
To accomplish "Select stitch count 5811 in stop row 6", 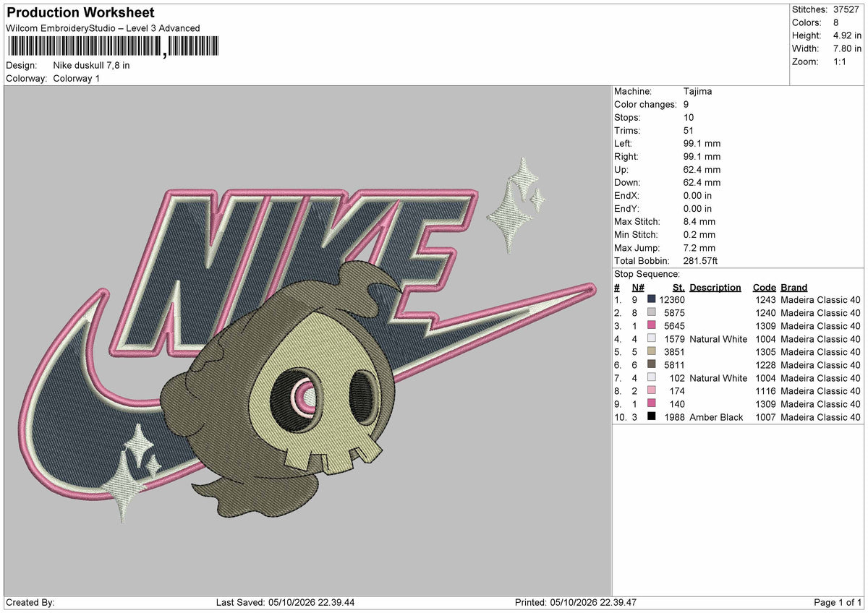I will (x=674, y=365).
